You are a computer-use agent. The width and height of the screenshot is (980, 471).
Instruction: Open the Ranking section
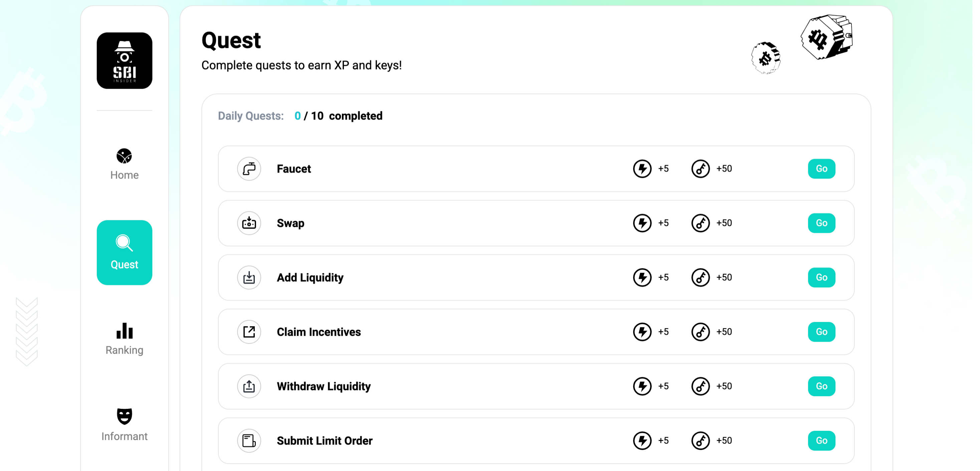125,339
